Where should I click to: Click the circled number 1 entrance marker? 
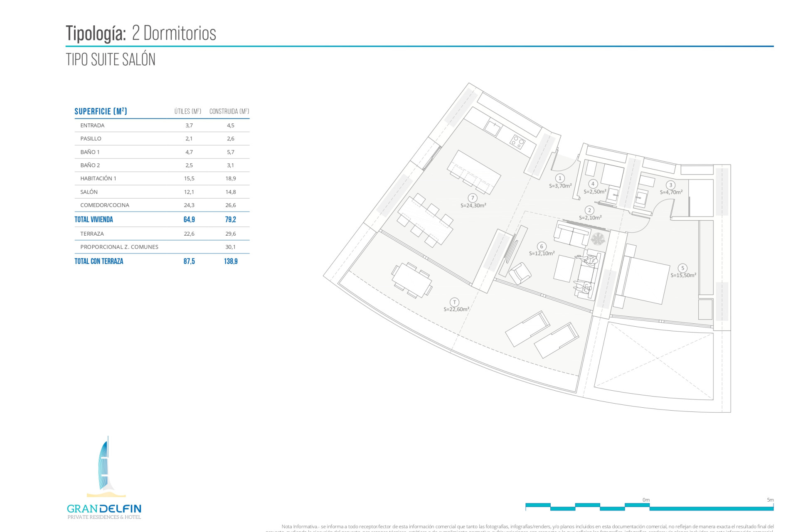click(x=560, y=178)
